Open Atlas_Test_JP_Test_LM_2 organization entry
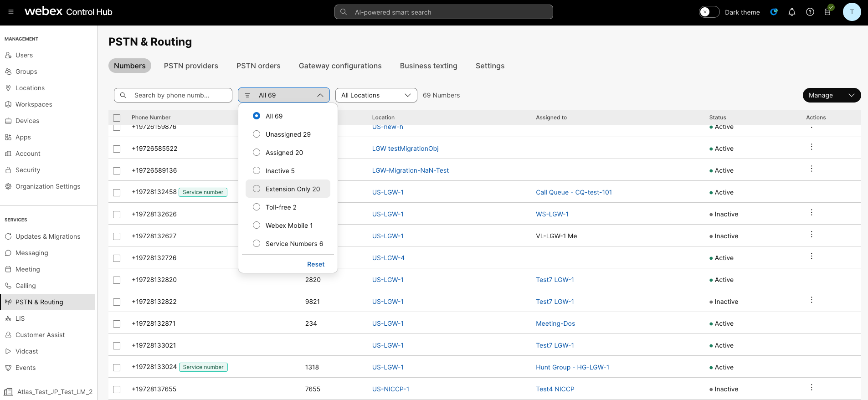The width and height of the screenshot is (868, 400). (48, 392)
